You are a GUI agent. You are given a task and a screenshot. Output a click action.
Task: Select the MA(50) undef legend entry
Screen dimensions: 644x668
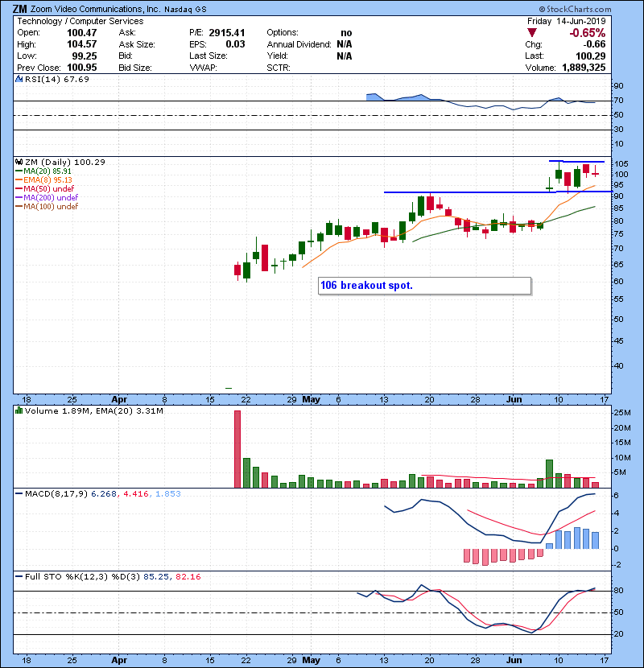(44, 188)
